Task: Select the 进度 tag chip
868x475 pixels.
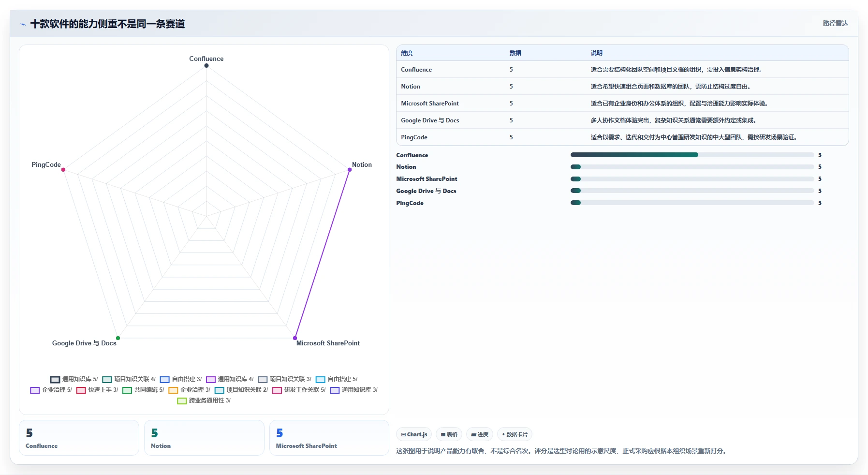Action: [480, 434]
